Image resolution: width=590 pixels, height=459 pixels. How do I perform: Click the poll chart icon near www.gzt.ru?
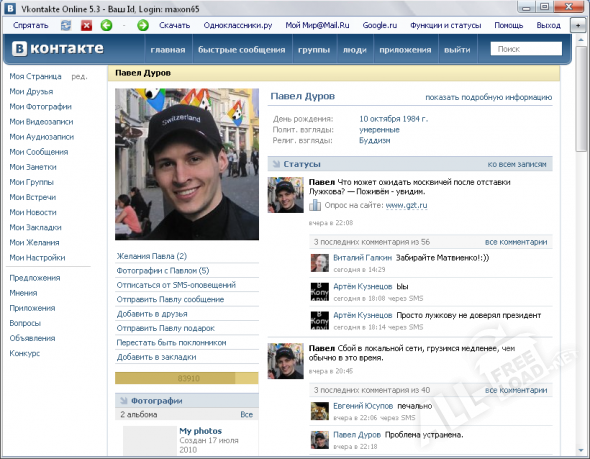315,205
